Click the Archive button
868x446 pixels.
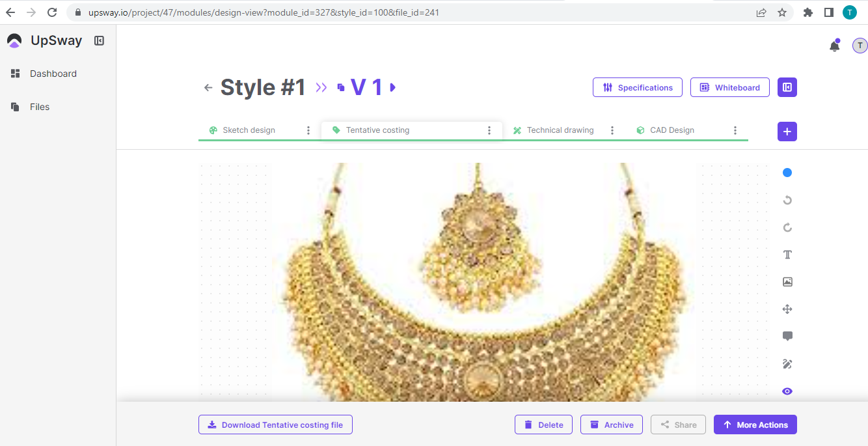(x=611, y=425)
